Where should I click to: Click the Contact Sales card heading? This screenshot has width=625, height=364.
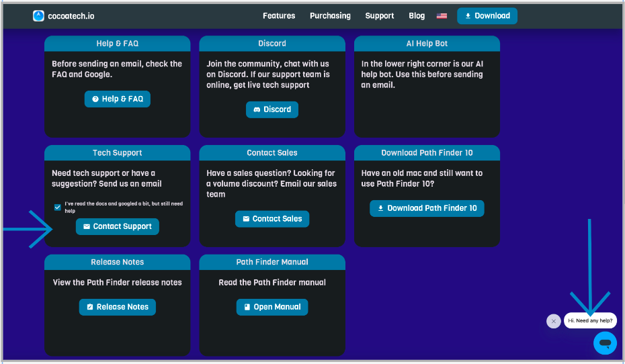[x=272, y=153]
